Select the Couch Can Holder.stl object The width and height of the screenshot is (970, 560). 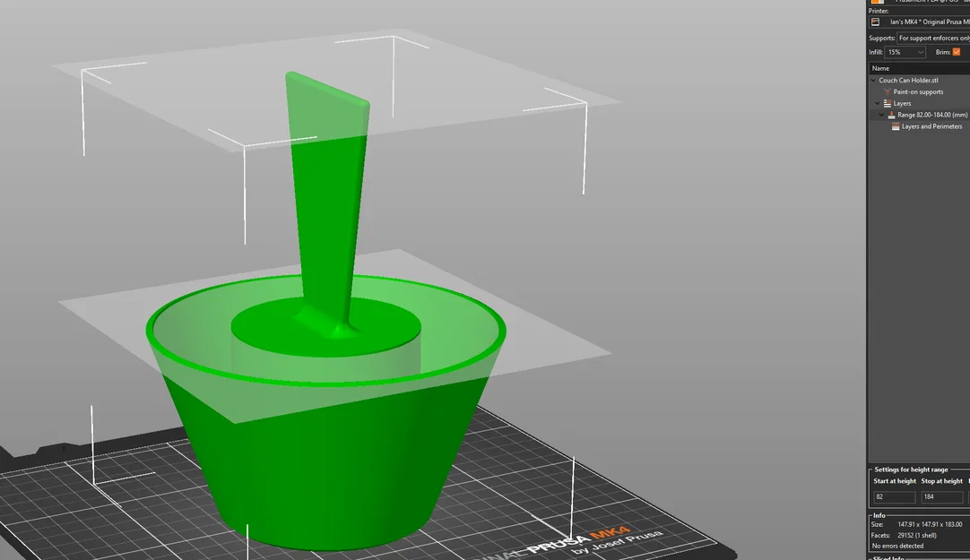pos(908,81)
